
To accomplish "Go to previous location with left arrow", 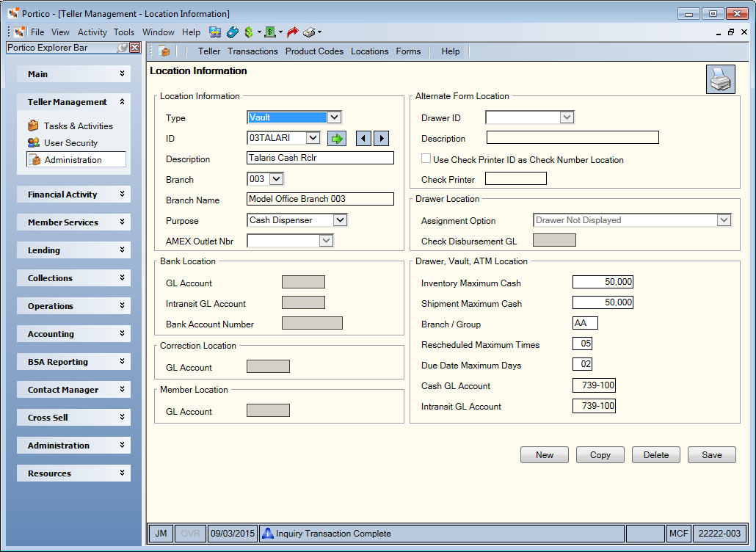I will click(363, 138).
